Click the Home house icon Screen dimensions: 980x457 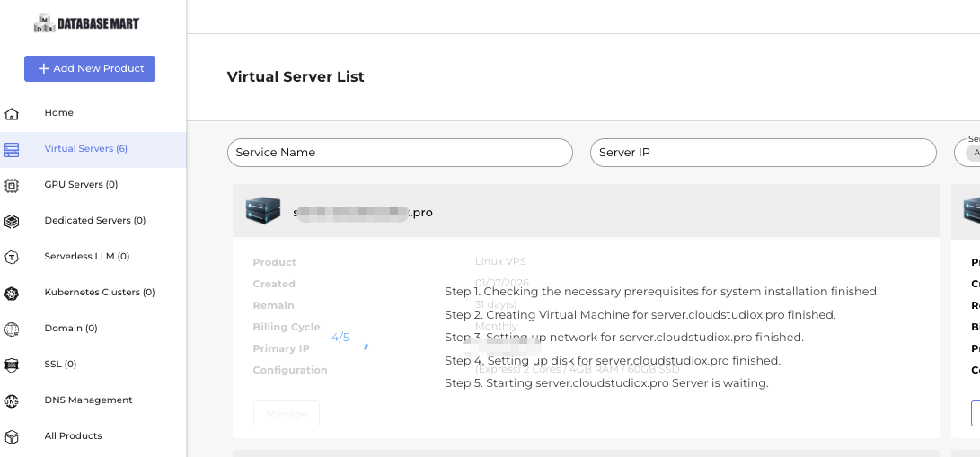coord(12,114)
